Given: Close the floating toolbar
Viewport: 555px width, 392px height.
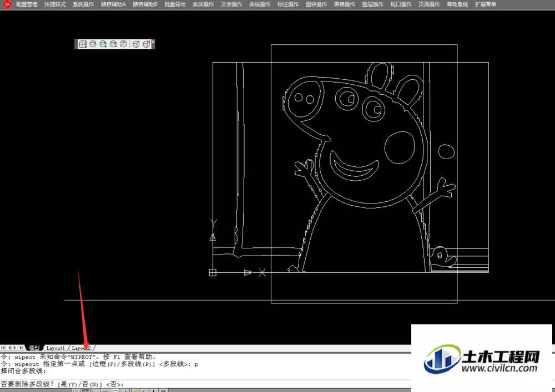Looking at the screenshot, I should pos(153,42).
